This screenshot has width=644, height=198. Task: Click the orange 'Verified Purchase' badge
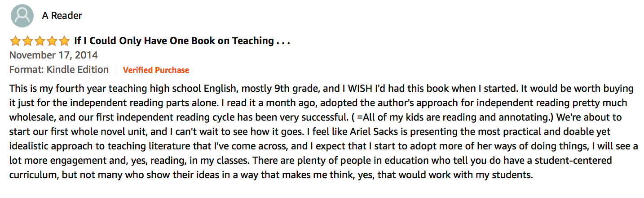pyautogui.click(x=156, y=70)
